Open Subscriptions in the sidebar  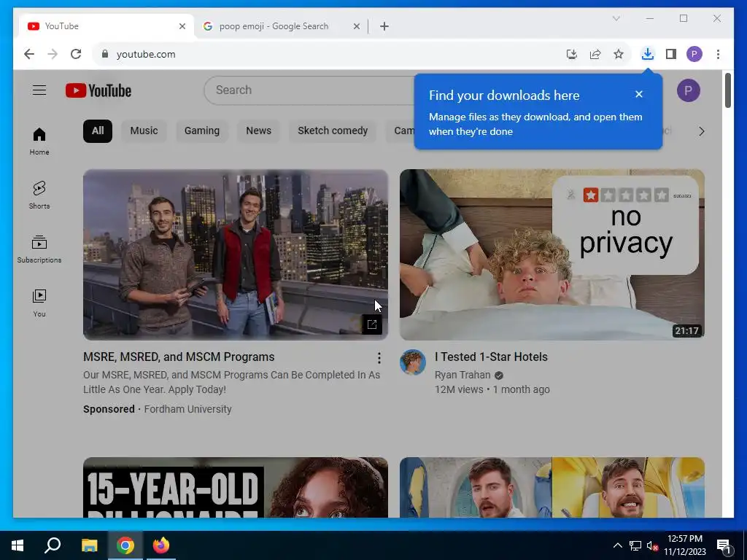(39, 249)
